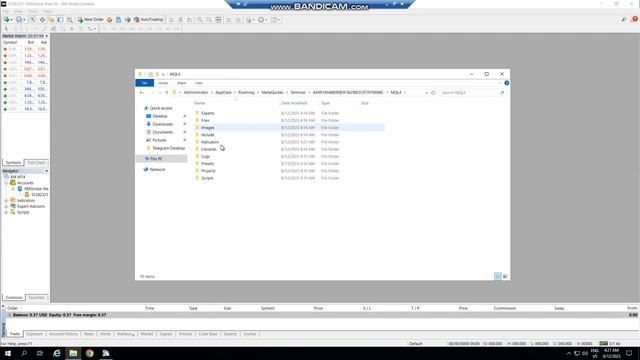This screenshot has height=360, width=640.
Task: Open the Code Base terminal tab
Action: tap(208, 334)
